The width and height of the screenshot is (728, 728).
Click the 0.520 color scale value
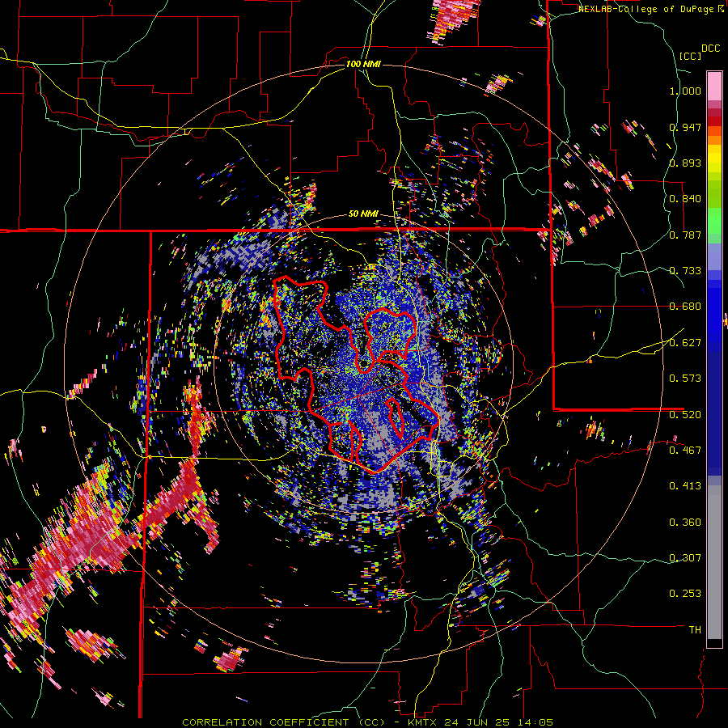tap(685, 414)
